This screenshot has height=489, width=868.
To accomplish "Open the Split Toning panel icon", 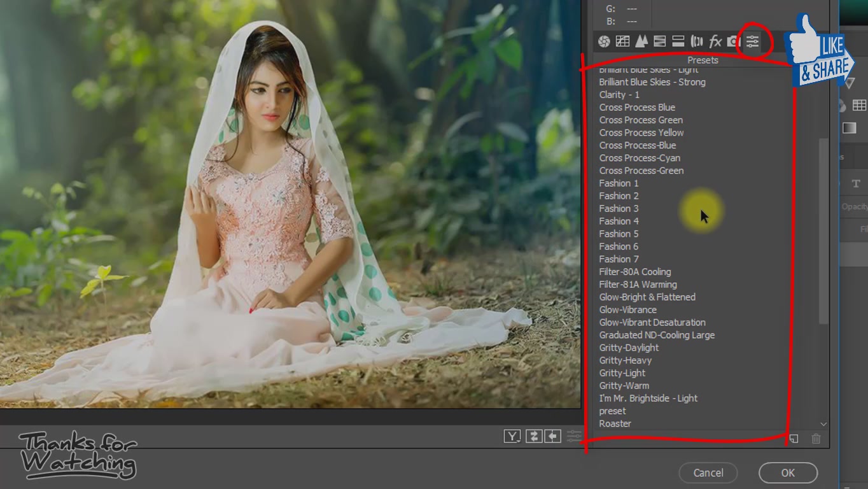I will 678,41.
